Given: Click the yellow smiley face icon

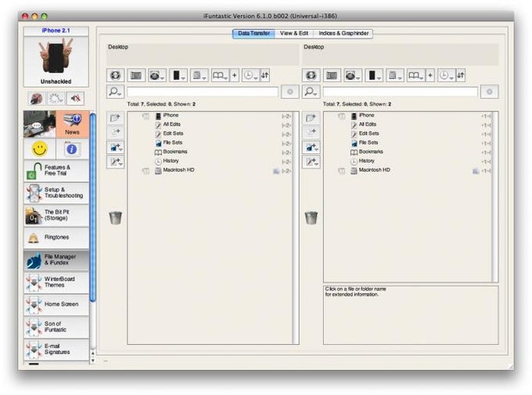Looking at the screenshot, I should (40, 149).
